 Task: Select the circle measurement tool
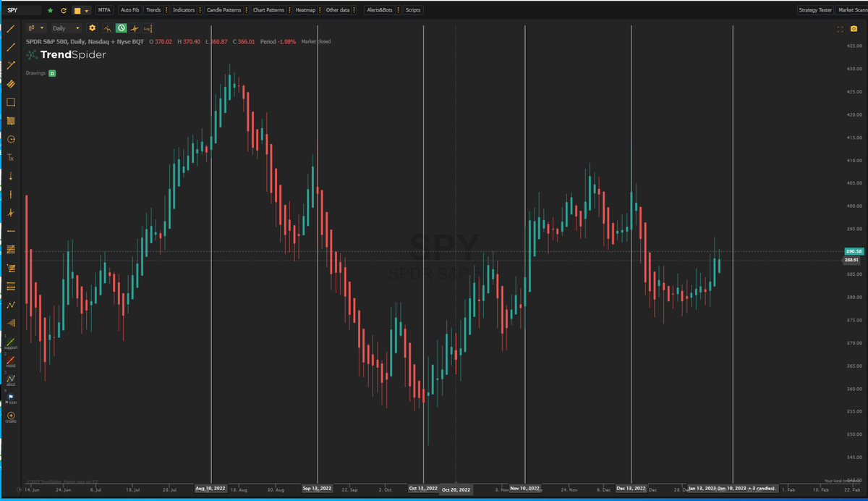coord(11,139)
